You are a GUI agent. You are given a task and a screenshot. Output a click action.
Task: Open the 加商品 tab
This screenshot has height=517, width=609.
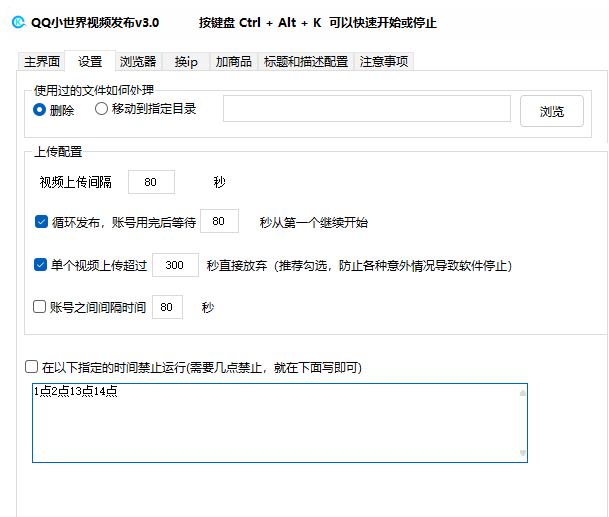point(233,62)
